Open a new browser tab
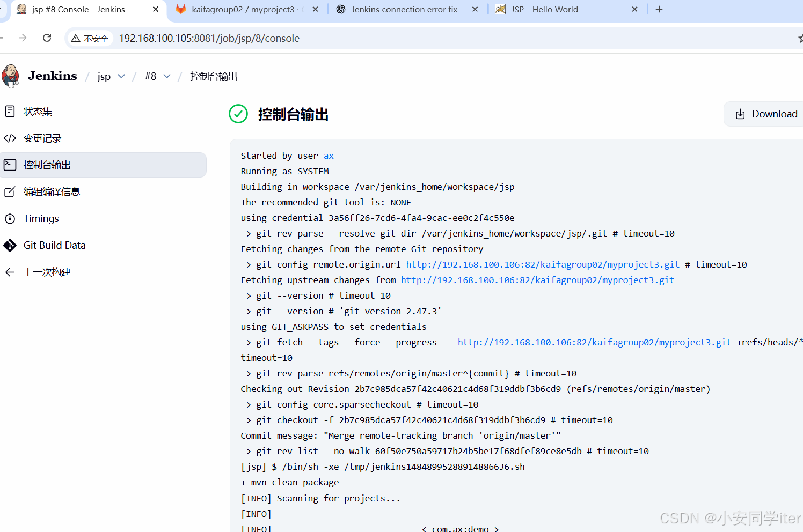The width and height of the screenshot is (803, 532). pos(659,10)
